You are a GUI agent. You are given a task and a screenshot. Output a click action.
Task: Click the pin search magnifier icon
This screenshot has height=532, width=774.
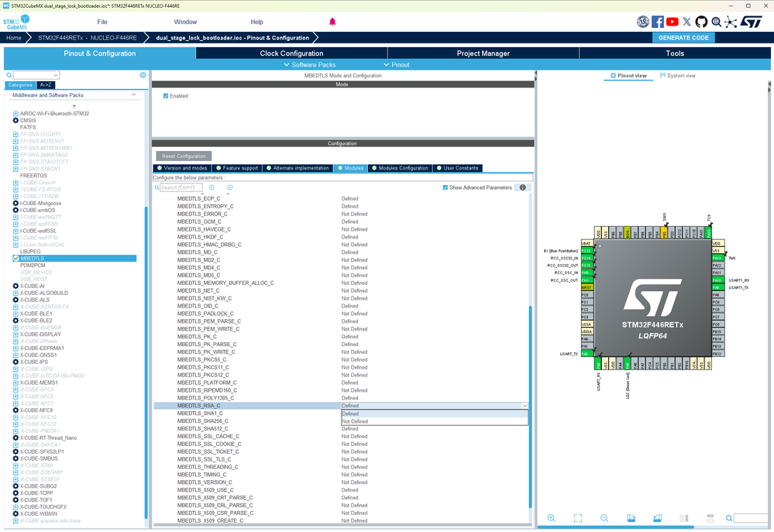[x=728, y=518]
